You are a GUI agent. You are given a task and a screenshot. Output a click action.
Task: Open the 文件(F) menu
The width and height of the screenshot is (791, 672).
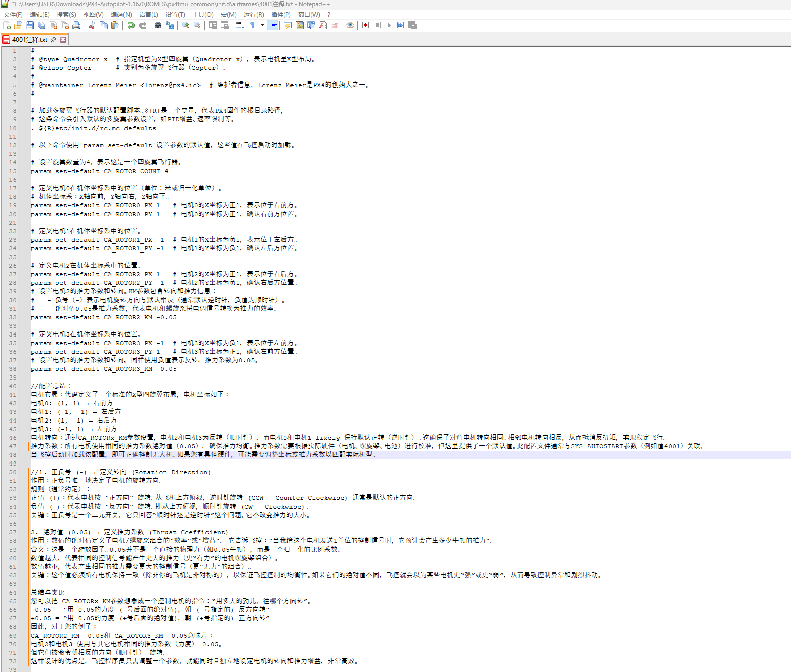tap(13, 15)
